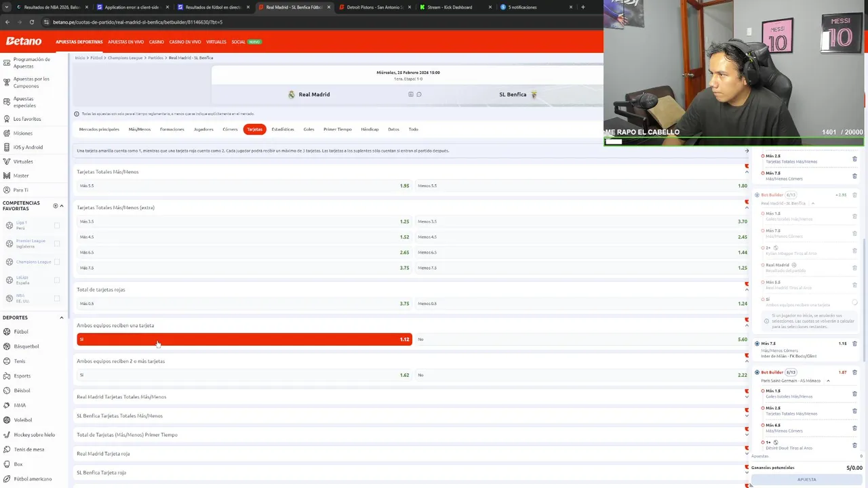Screen dimensions: 868x488
Task: Delete Paris Saint-Germain Bet Builder trash icon
Action: [854, 372]
